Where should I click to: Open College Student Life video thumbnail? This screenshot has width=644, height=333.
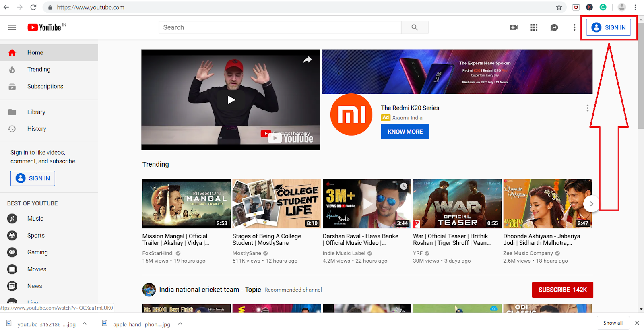277,204
